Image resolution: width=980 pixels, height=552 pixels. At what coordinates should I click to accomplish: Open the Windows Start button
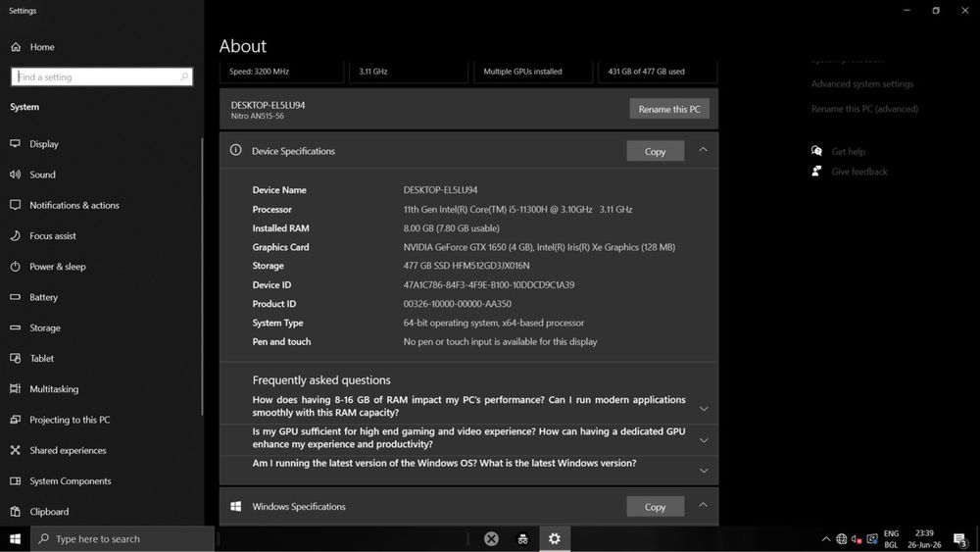[15, 539]
